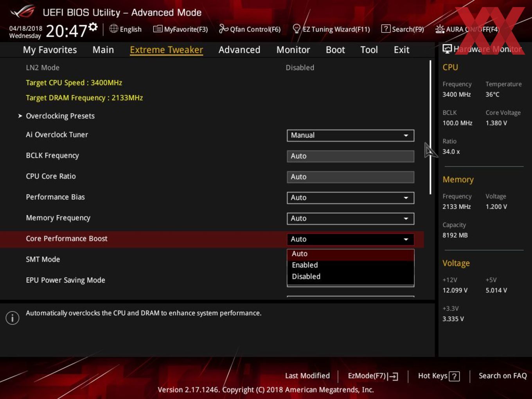
Task: Click the +12V 12.099 V reading
Action: click(455, 290)
